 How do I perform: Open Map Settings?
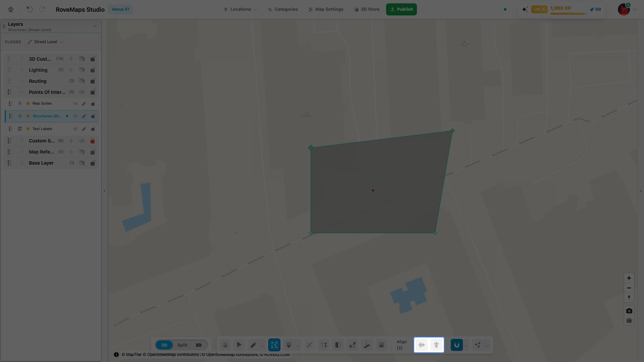pyautogui.click(x=326, y=9)
